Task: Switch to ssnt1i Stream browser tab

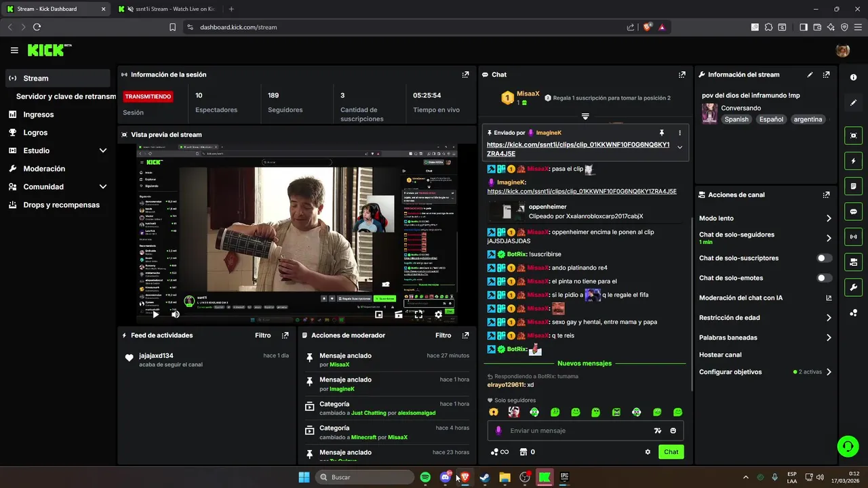Action: pos(167,9)
